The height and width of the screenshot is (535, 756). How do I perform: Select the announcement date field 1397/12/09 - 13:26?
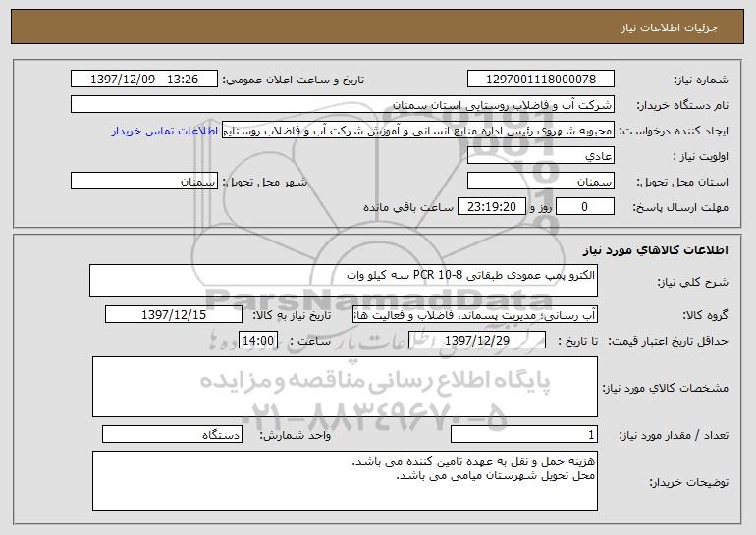pos(144,79)
